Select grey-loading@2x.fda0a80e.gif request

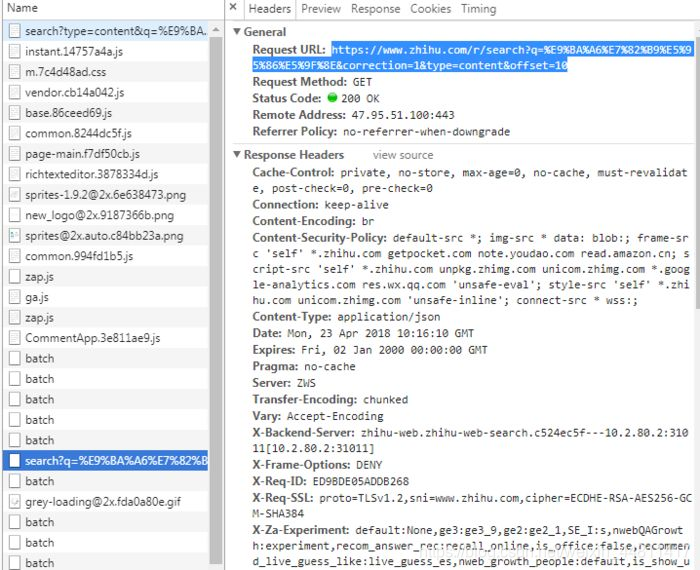pyautogui.click(x=106, y=502)
